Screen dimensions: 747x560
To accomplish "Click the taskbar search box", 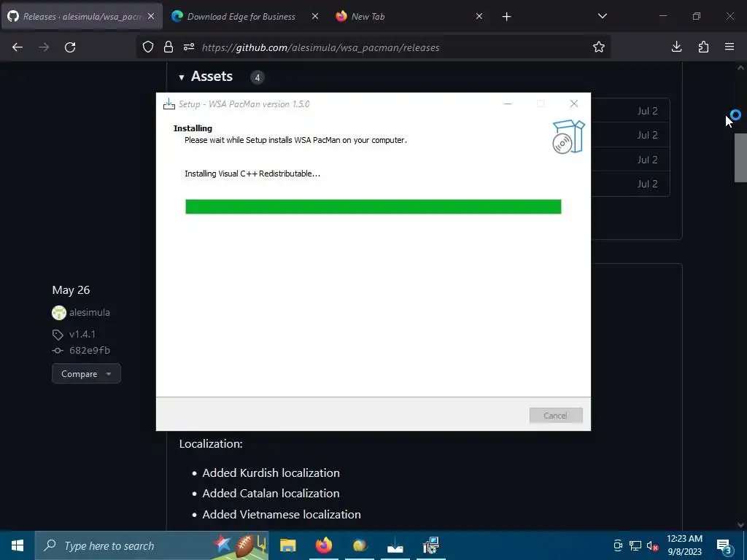I will coord(152,545).
